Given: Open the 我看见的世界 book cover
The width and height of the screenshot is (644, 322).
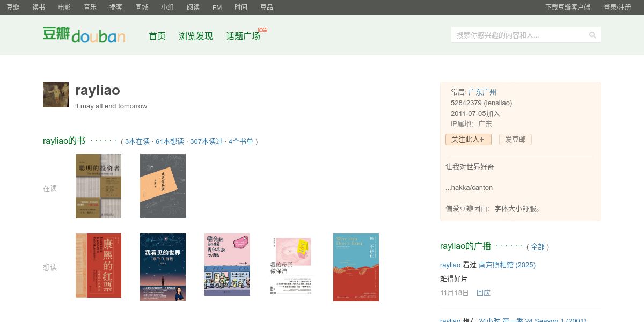Looking at the screenshot, I should [x=163, y=267].
